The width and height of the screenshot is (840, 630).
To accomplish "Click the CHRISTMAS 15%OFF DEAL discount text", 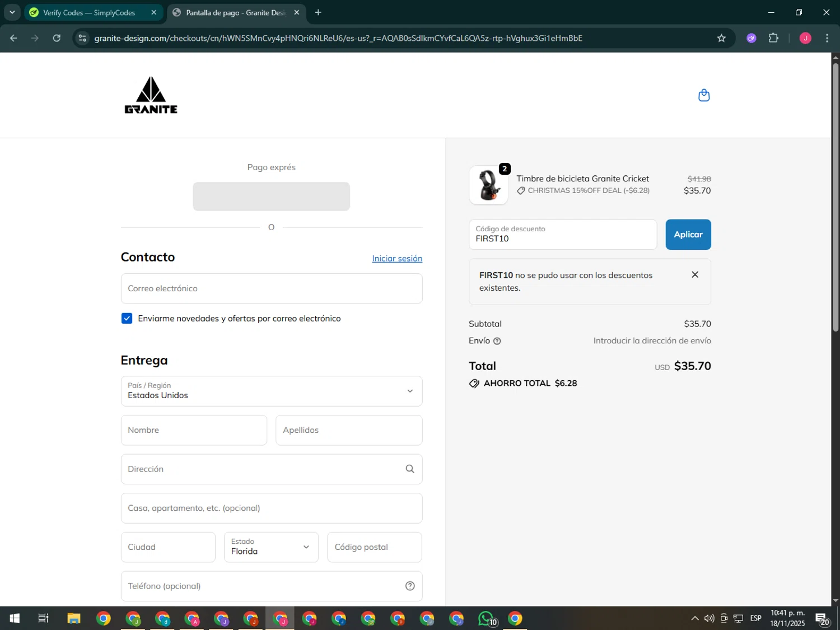I will 589,190.
